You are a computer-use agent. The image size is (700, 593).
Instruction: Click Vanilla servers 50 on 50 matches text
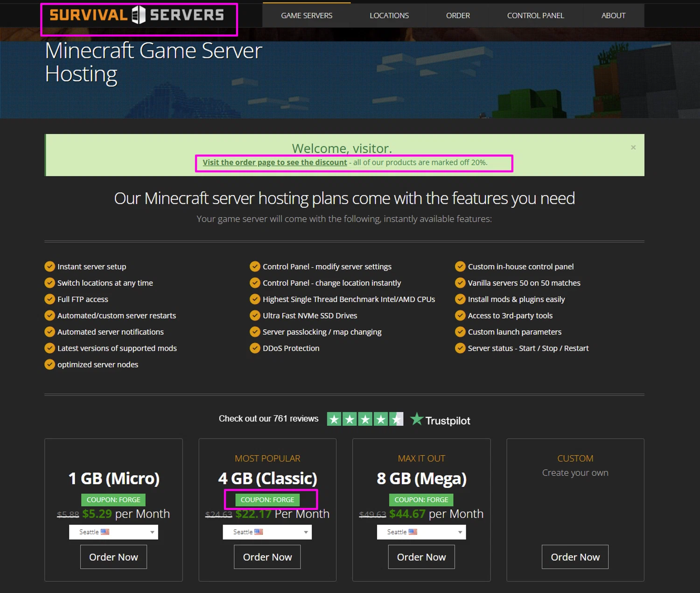524,283
